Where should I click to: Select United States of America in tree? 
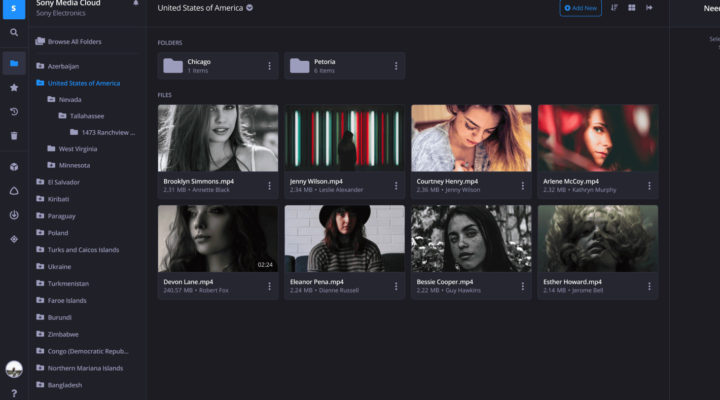coord(78,83)
